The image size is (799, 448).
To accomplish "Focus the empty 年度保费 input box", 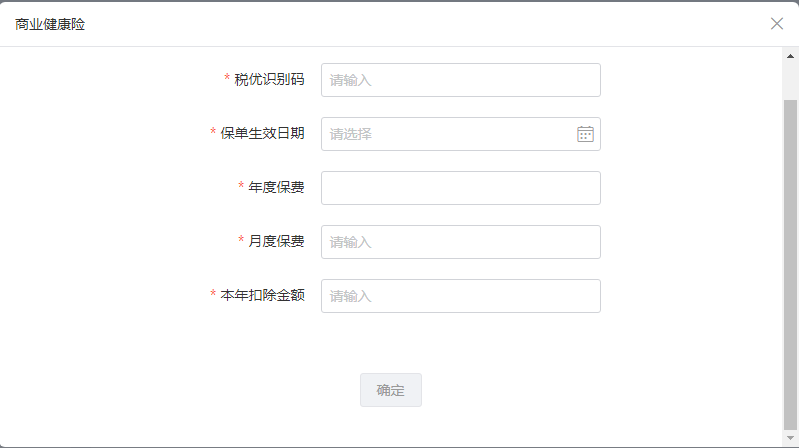I will [461, 188].
